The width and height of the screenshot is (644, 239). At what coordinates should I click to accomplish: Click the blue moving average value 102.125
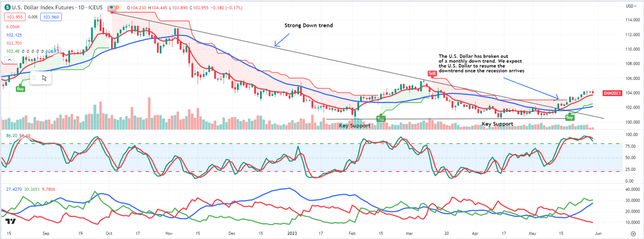tap(13, 35)
